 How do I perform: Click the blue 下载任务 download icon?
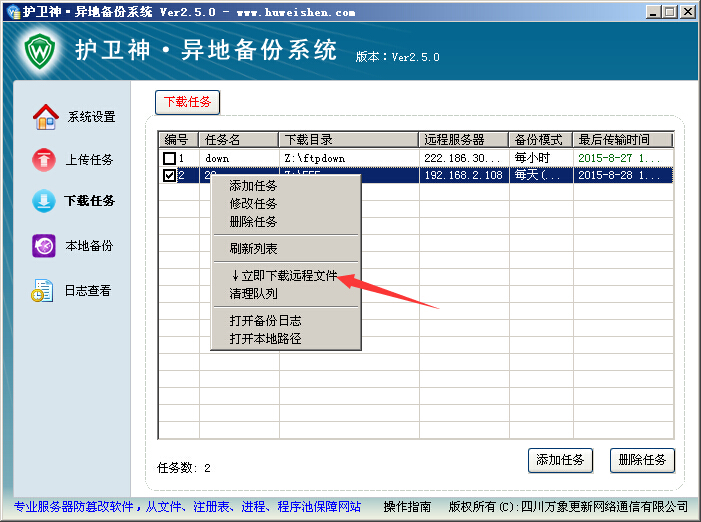(44, 201)
